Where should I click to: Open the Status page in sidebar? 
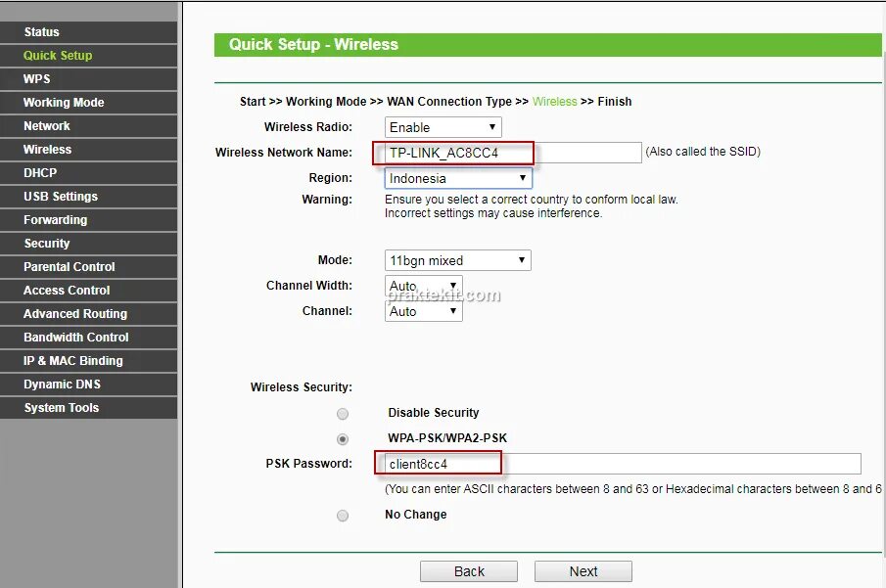(88, 32)
